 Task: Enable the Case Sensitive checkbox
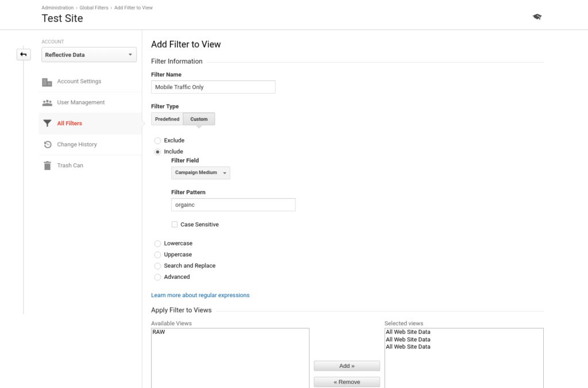coord(175,225)
